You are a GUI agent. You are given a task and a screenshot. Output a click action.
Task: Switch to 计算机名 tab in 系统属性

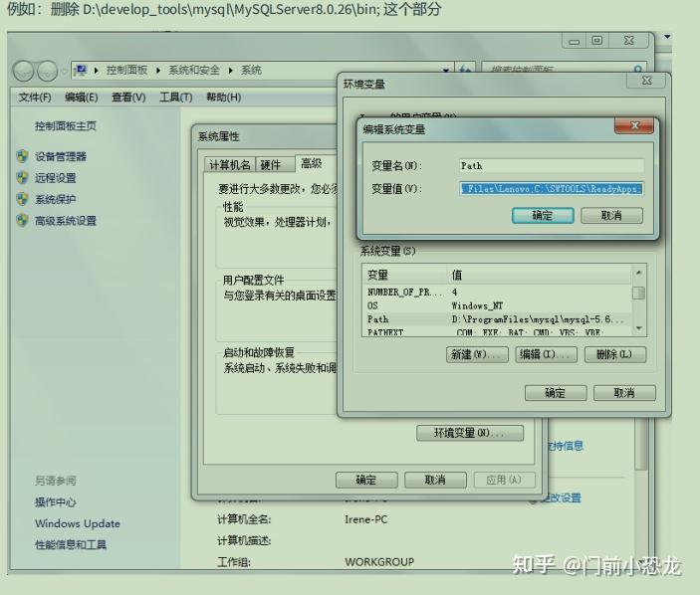pyautogui.click(x=230, y=165)
